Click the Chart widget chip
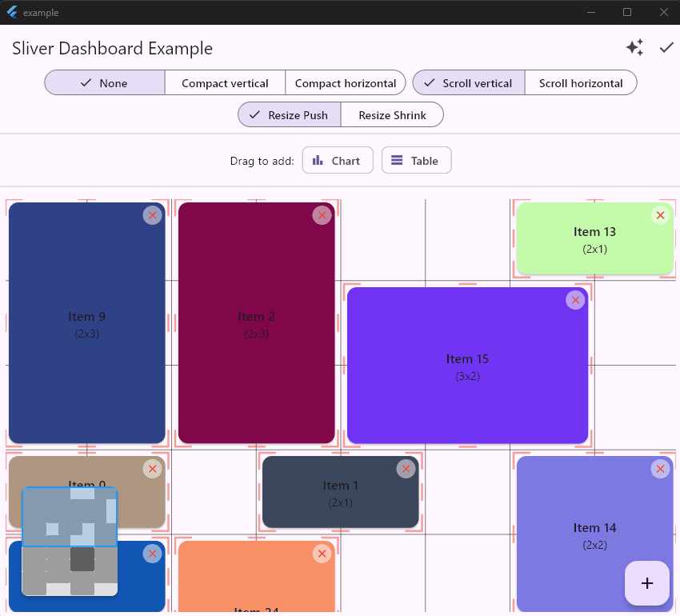Image resolution: width=680 pixels, height=616 pixels. [x=337, y=161]
